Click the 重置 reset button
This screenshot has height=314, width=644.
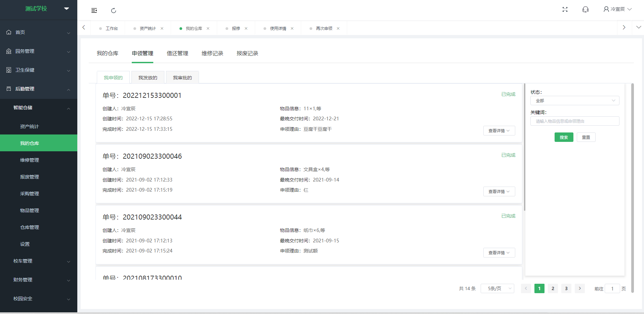[586, 137]
